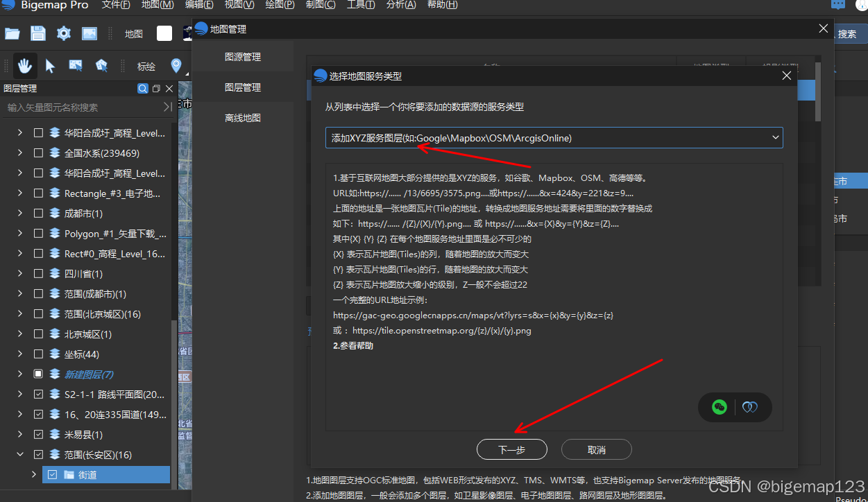Open the XYZ service type dropdown
This screenshot has width=868, height=502.
[554, 138]
